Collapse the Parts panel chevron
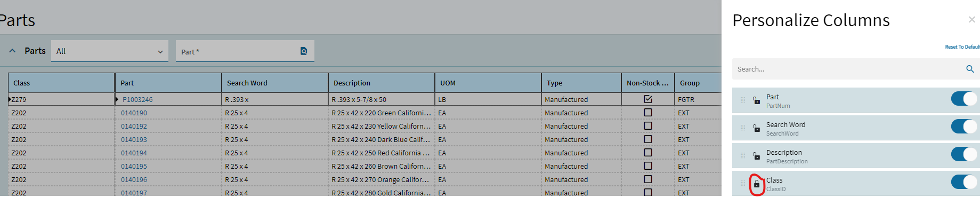The image size is (980, 197). click(12, 51)
